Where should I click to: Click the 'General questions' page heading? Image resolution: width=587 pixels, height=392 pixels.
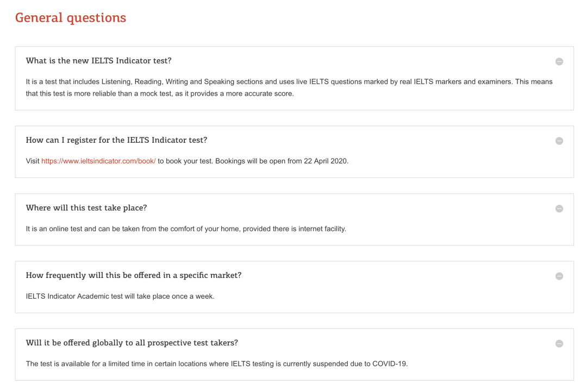[x=70, y=17]
